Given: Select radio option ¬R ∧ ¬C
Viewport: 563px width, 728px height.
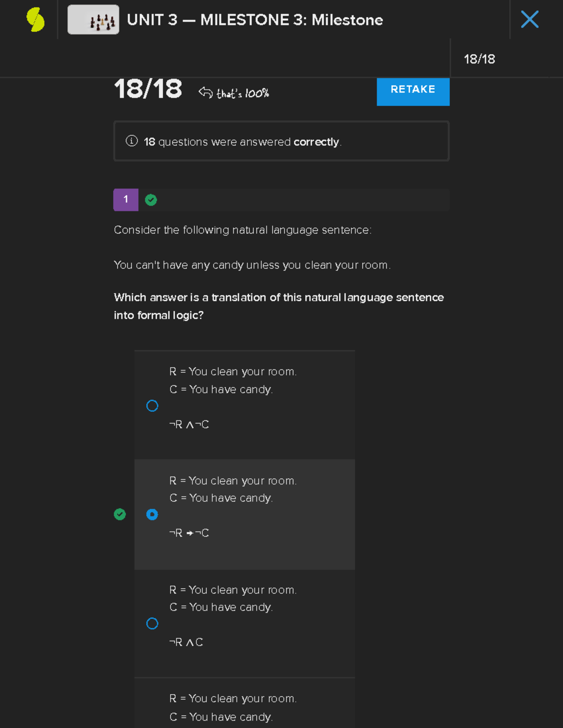Looking at the screenshot, I should click(x=152, y=406).
